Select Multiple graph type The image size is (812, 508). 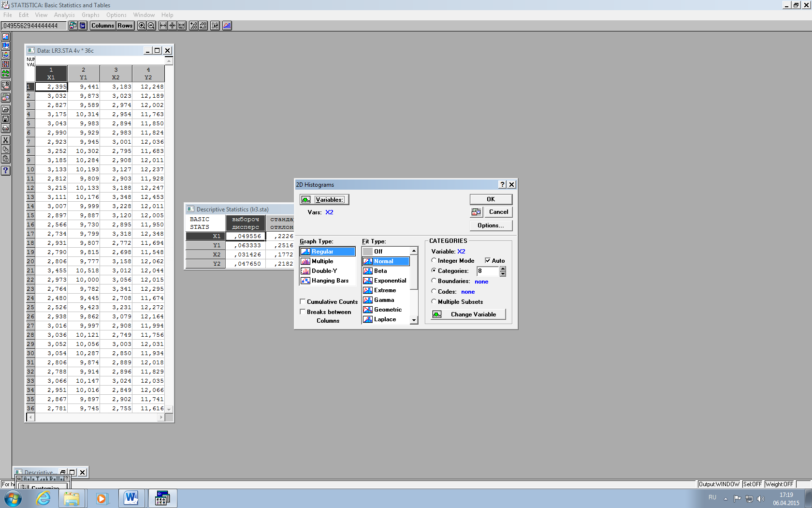point(328,261)
